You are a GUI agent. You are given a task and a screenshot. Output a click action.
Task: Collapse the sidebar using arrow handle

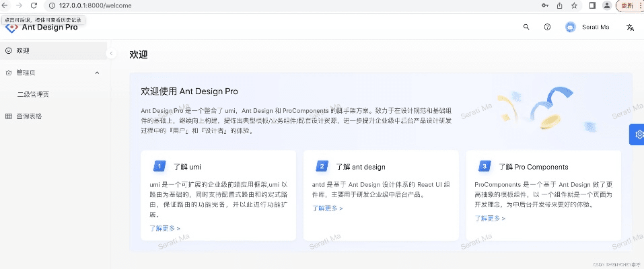click(x=111, y=54)
